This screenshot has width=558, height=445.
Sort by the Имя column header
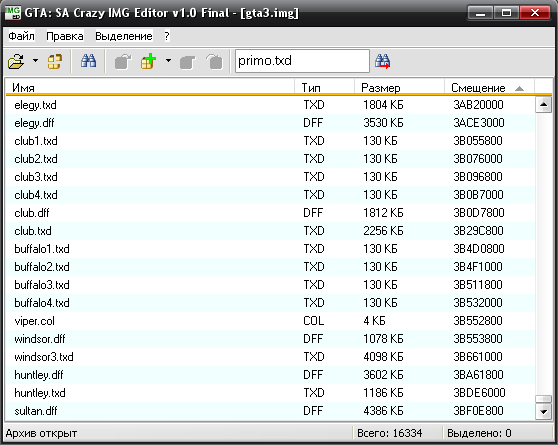tap(150, 87)
